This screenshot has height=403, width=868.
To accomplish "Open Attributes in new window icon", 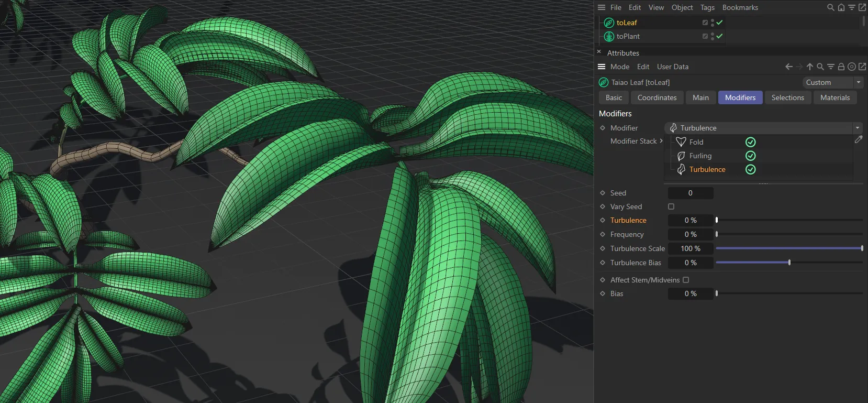I will pos(862,67).
